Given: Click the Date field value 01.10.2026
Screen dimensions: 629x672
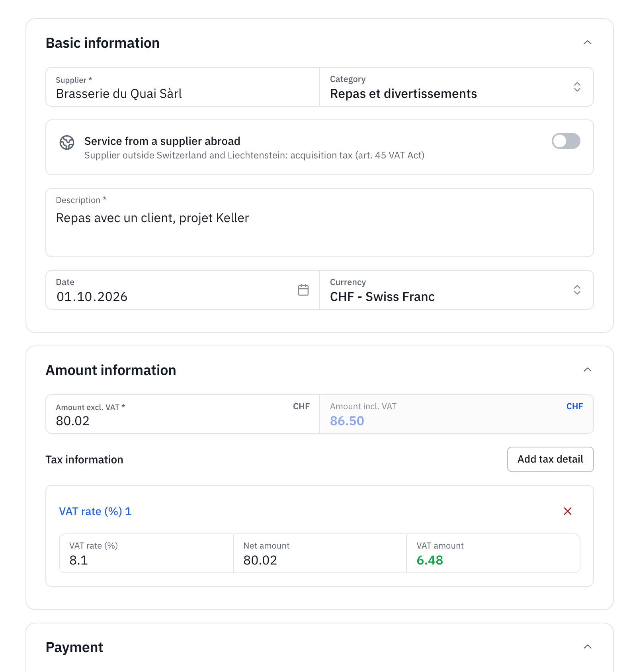Looking at the screenshot, I should click(x=92, y=297).
